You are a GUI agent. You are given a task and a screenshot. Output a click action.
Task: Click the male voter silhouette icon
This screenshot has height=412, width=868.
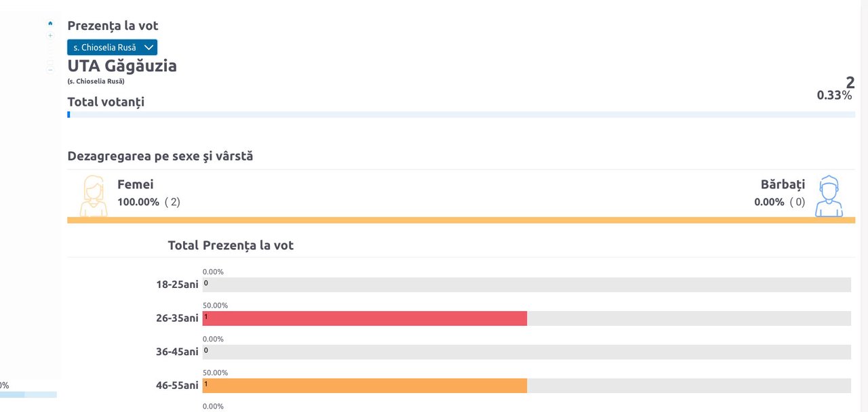pyautogui.click(x=828, y=196)
